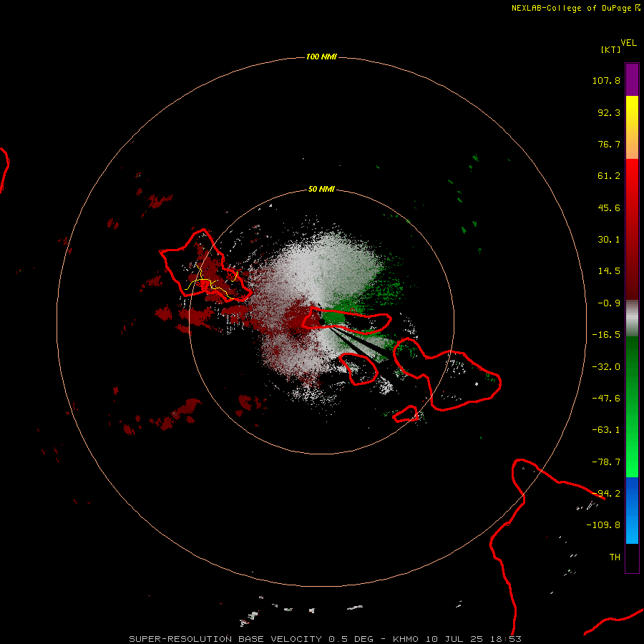Viewport: 644px width, 644px height.
Task: Select the 50 NMI range ring label
Action: click(x=321, y=189)
